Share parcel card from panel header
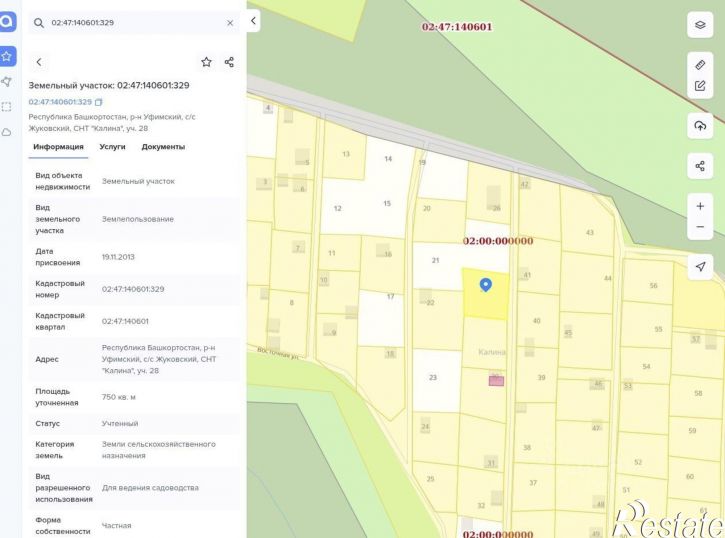725x538 pixels. point(229,62)
